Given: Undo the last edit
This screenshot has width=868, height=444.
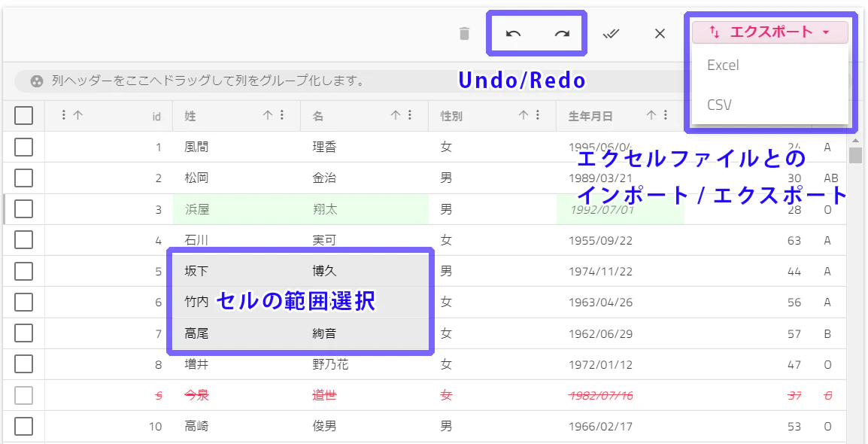Looking at the screenshot, I should pos(513,34).
